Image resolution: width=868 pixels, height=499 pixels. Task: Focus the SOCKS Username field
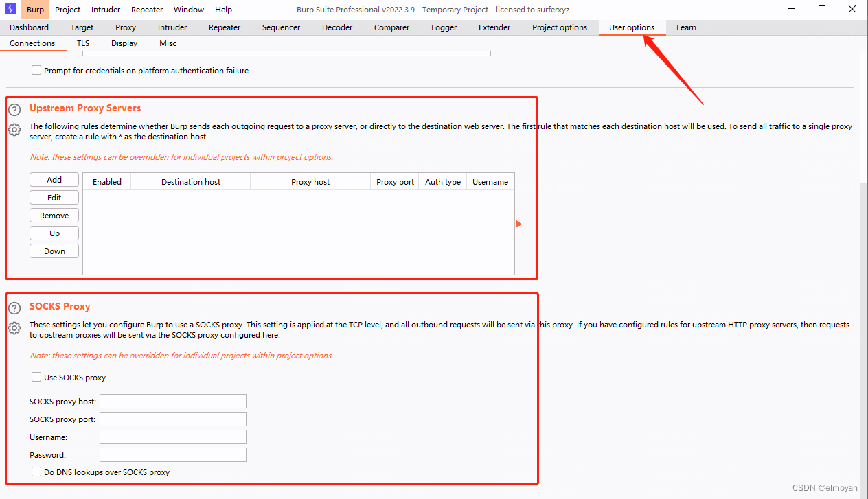[173, 437]
